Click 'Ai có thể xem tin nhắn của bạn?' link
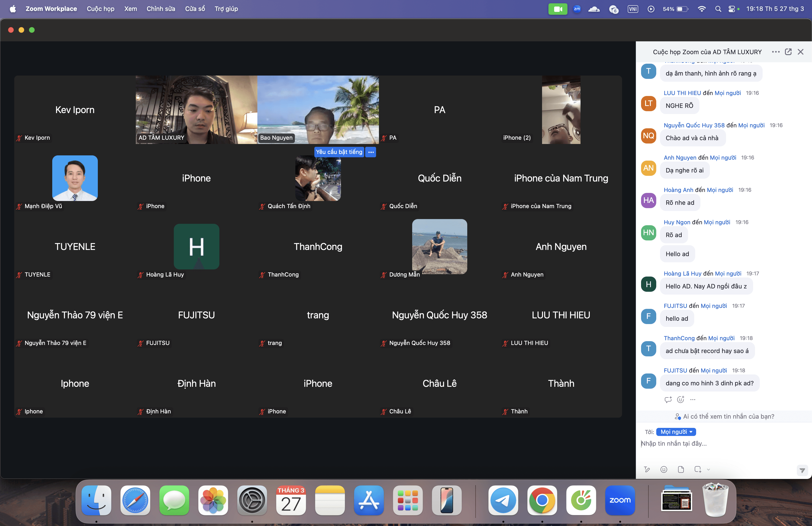This screenshot has height=526, width=812. (724, 416)
